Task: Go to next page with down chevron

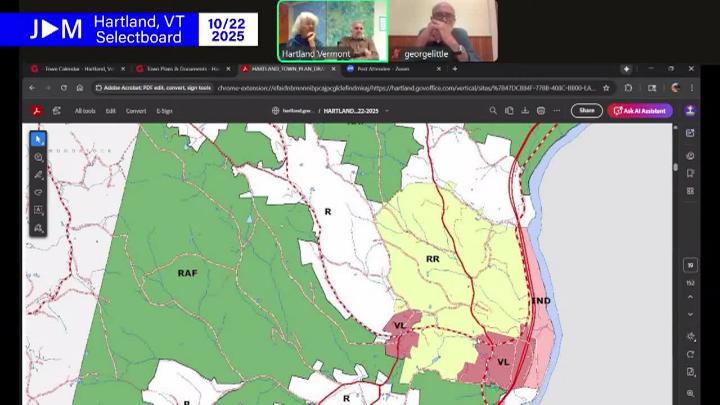Action: (x=690, y=313)
